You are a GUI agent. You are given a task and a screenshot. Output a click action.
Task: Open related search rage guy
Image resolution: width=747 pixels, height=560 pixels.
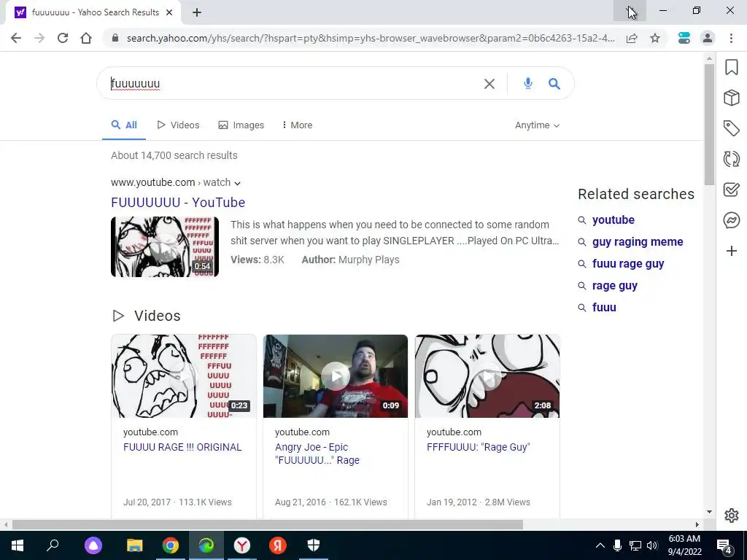[614, 286]
